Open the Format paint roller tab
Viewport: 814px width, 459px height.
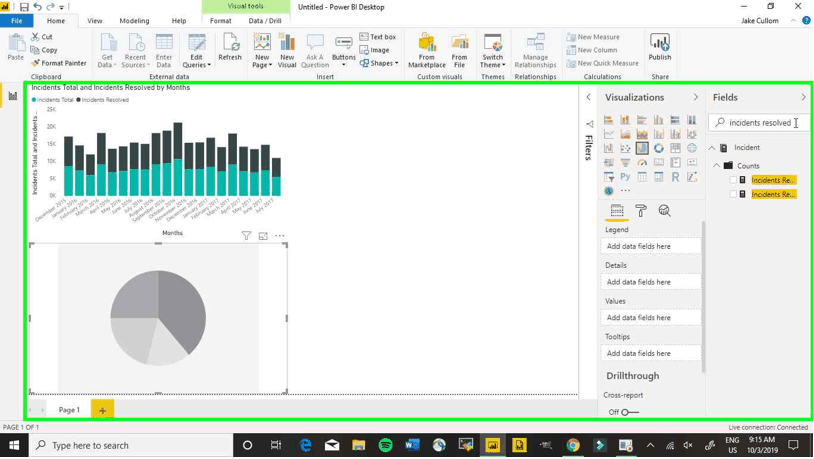pos(641,211)
